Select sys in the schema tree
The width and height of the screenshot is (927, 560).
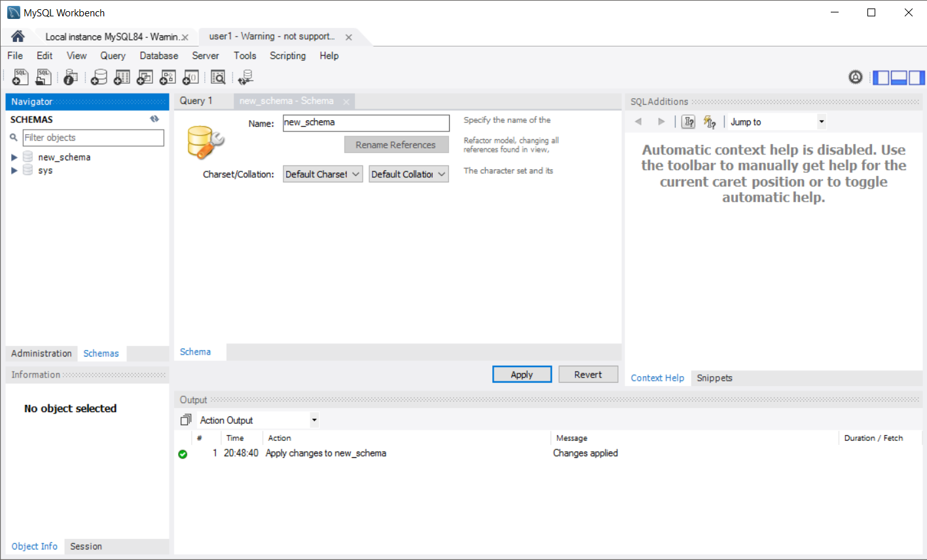(x=45, y=170)
